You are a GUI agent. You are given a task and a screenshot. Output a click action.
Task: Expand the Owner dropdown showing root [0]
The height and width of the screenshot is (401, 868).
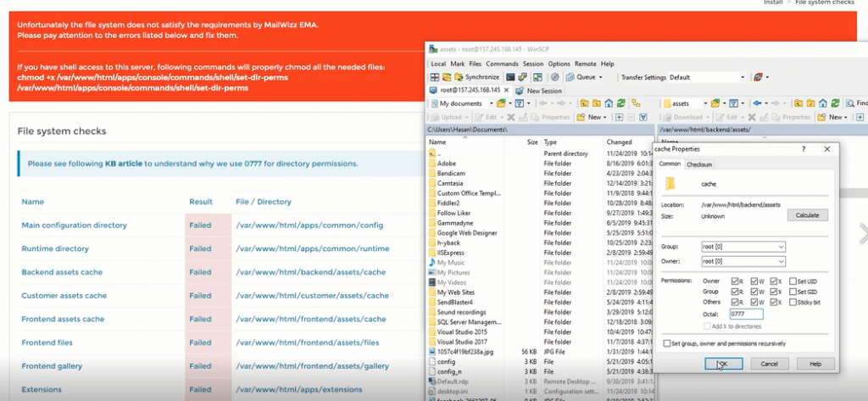(x=780, y=262)
